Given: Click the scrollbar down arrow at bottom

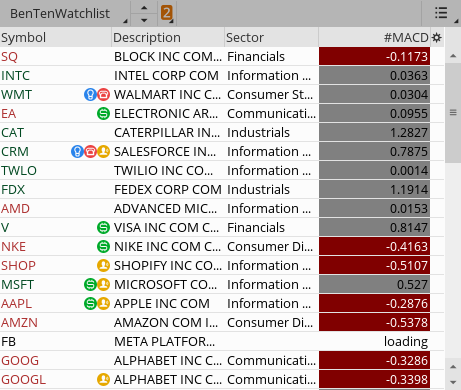Looking at the screenshot, I should 453,382.
